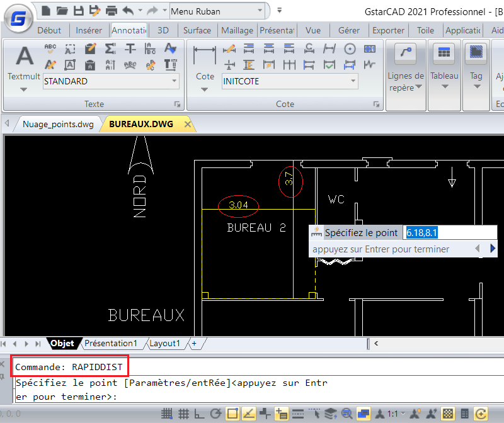Open the tolerance frame dimension icon
The height and width of the screenshot is (423, 504).
[x=370, y=49]
